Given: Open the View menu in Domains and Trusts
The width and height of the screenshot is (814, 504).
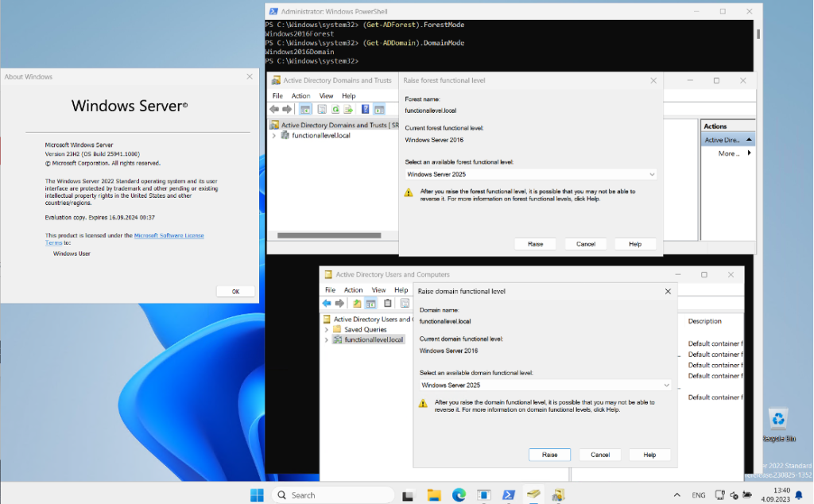Looking at the screenshot, I should coord(325,95).
